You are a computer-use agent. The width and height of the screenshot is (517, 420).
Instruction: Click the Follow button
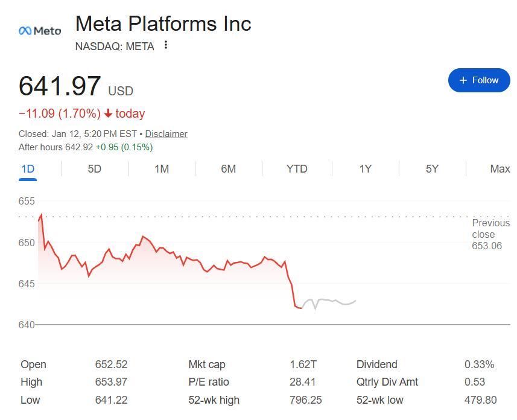pos(479,80)
